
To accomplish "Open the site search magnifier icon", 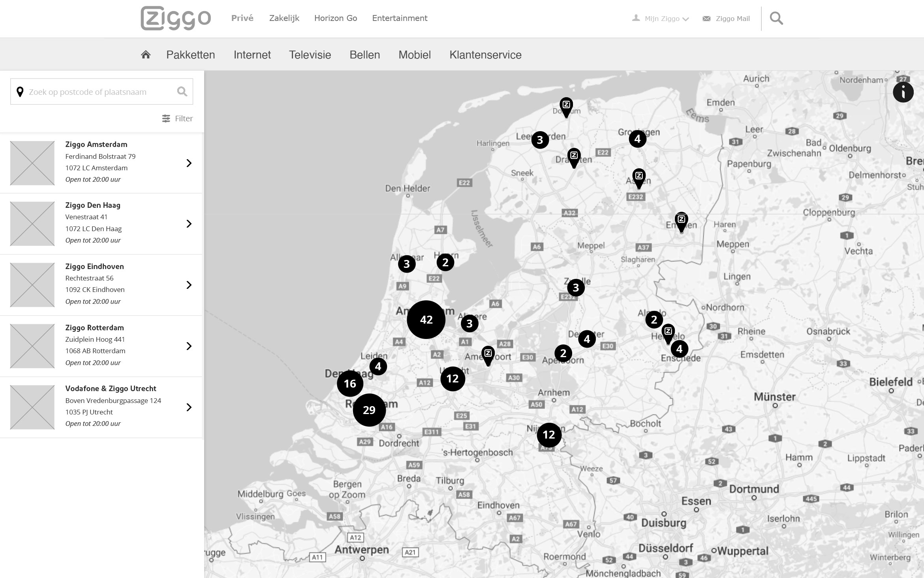I will click(776, 18).
